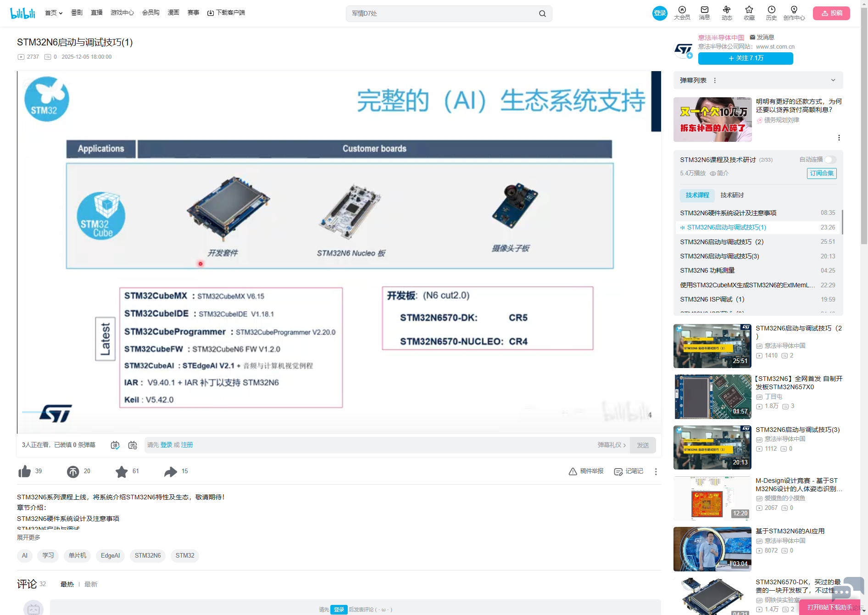Open more actions beside 记笔记

pyautogui.click(x=656, y=472)
